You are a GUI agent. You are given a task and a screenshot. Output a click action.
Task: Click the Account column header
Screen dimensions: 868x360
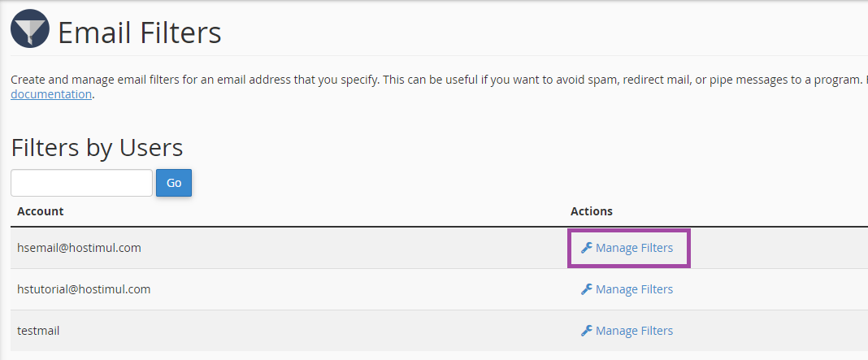pos(41,211)
